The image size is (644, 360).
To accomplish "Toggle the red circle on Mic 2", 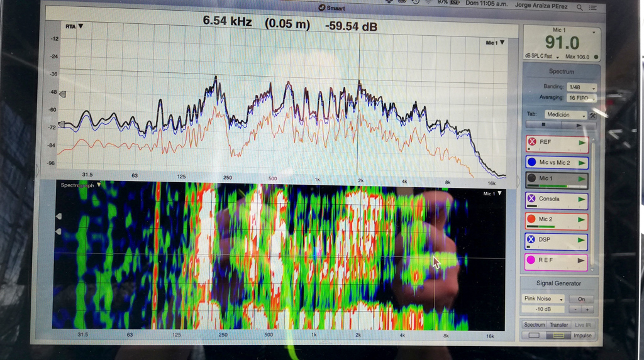I will pos(531,219).
